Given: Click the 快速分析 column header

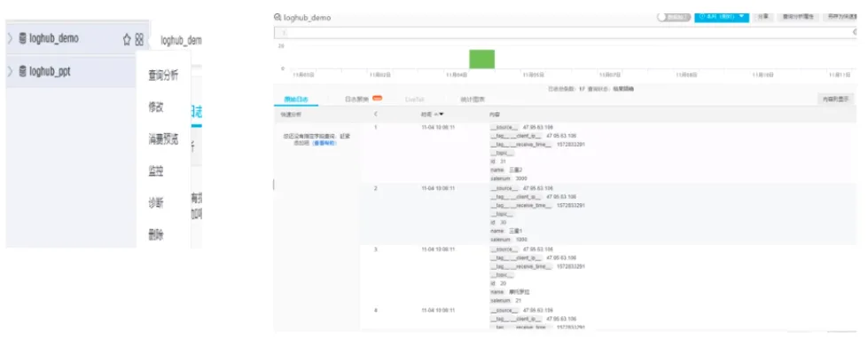Looking at the screenshot, I should pyautogui.click(x=290, y=115).
